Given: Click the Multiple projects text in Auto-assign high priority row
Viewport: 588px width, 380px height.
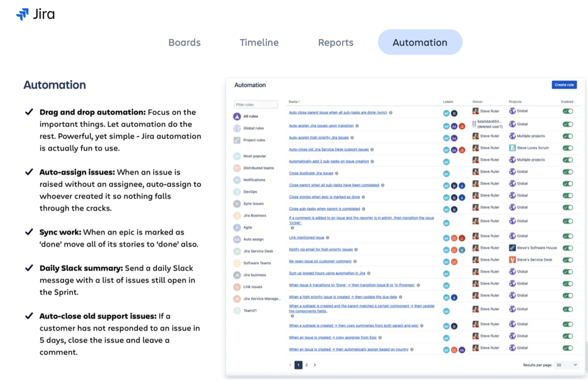Looking at the screenshot, I should [531, 136].
